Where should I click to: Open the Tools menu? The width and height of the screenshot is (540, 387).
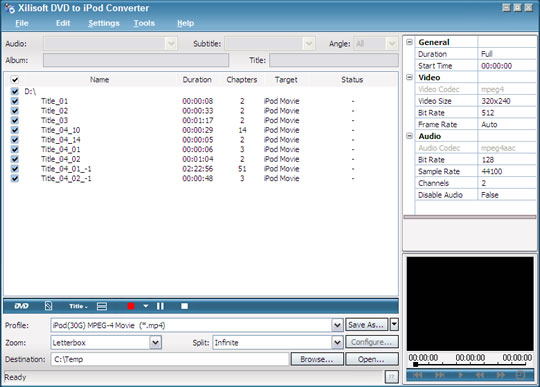(144, 23)
